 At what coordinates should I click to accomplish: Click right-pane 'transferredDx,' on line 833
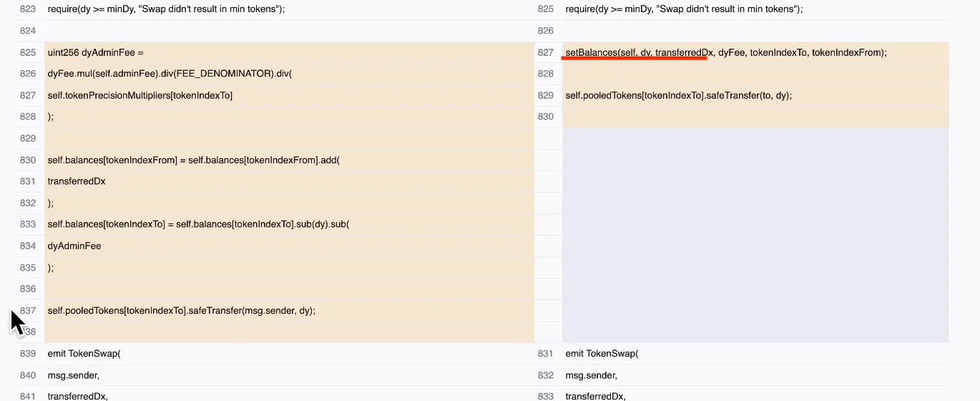coord(595,396)
